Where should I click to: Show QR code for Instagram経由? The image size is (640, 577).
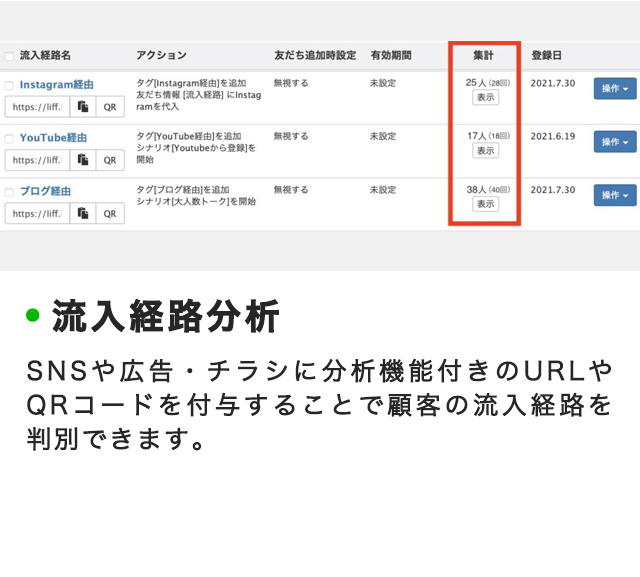[x=110, y=107]
